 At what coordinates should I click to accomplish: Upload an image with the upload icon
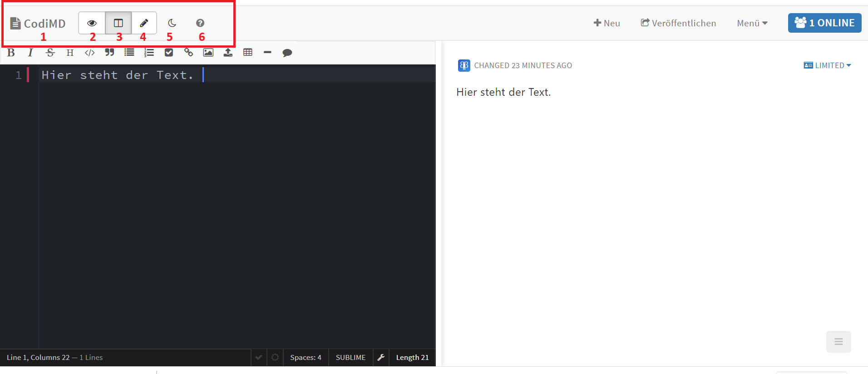(x=228, y=53)
